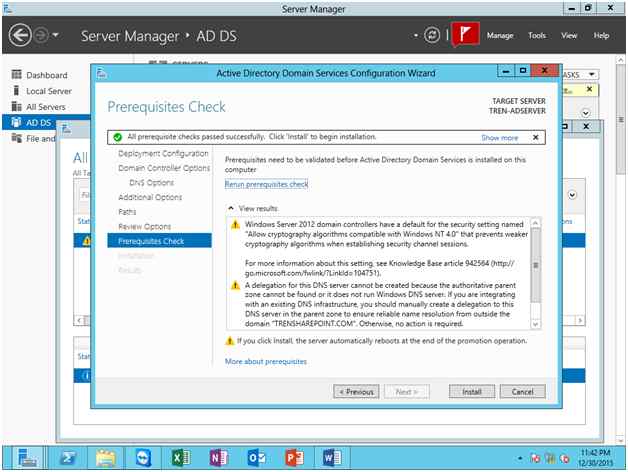Click the green success check icon
This screenshot has height=472, width=628.
point(117,137)
